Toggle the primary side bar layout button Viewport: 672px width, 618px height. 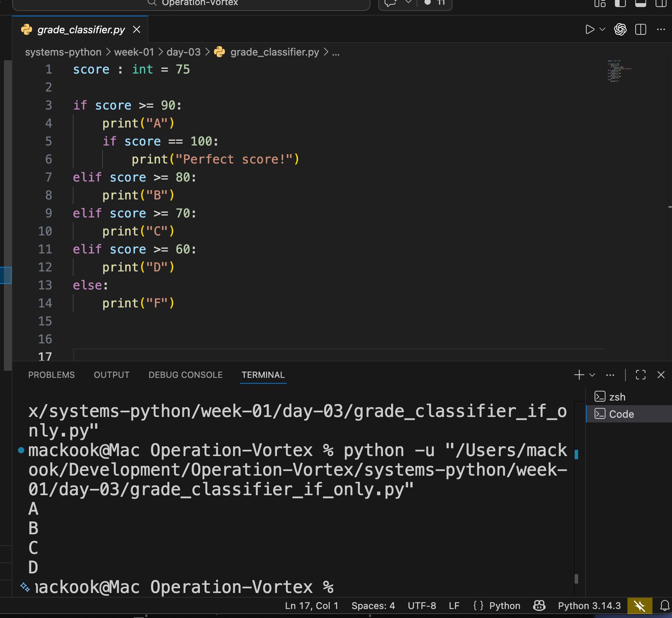tap(620, 4)
